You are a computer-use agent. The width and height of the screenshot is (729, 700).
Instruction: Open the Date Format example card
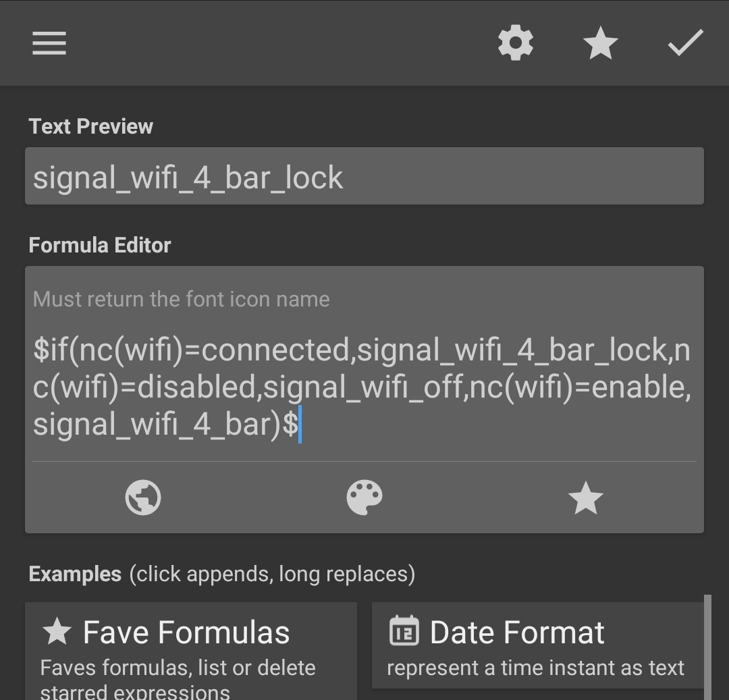[537, 645]
